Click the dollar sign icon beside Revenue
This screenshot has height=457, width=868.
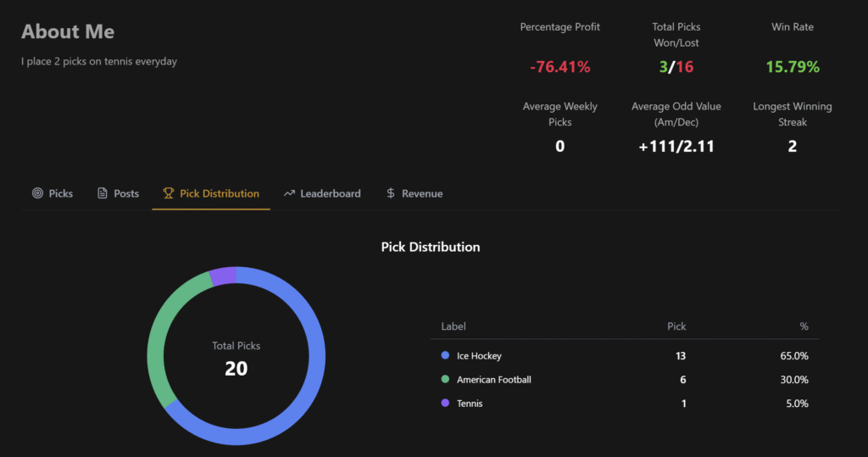[391, 193]
